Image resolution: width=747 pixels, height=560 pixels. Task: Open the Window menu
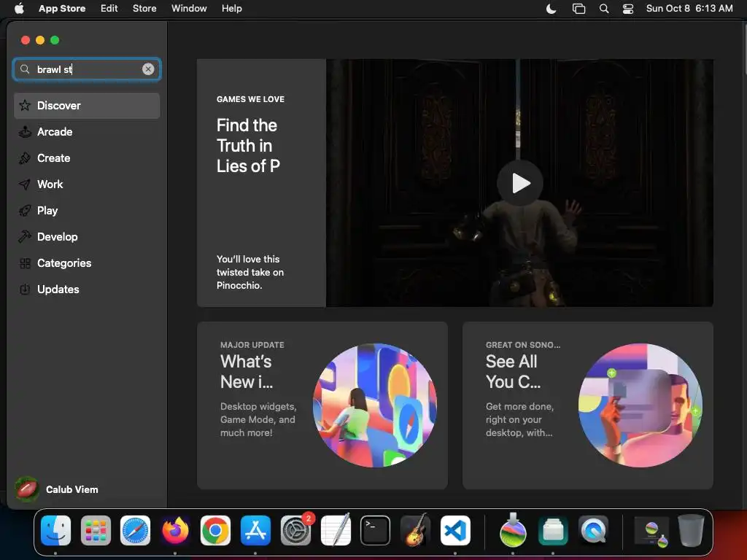189,8
